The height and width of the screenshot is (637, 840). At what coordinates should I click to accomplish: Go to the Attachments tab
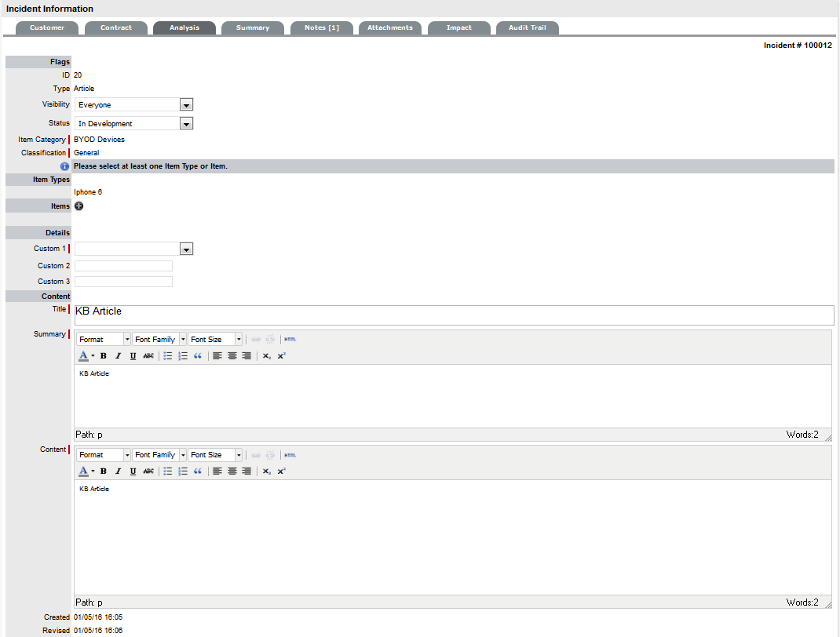[x=390, y=27]
